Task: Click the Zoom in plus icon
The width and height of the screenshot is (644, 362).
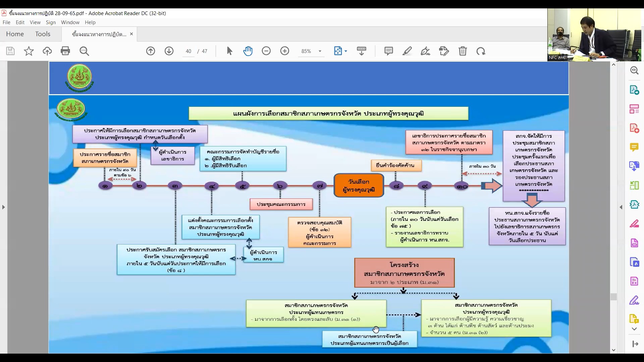Action: [x=285, y=51]
